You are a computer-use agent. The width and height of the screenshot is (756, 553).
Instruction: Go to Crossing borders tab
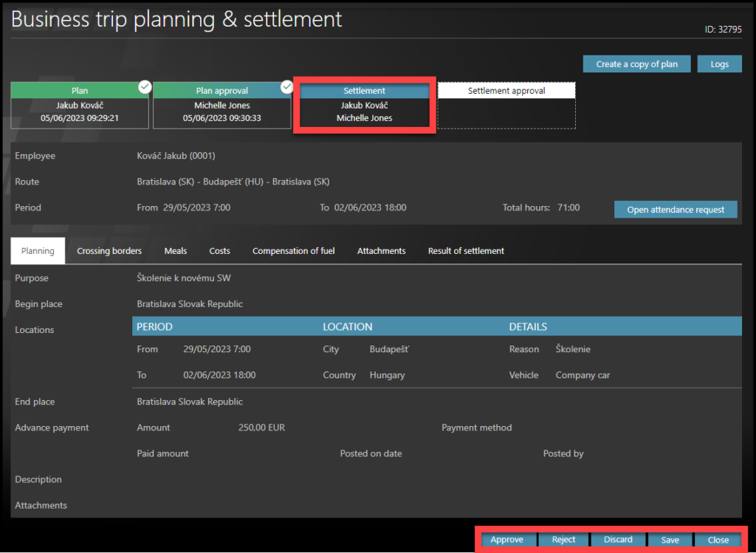[109, 251]
